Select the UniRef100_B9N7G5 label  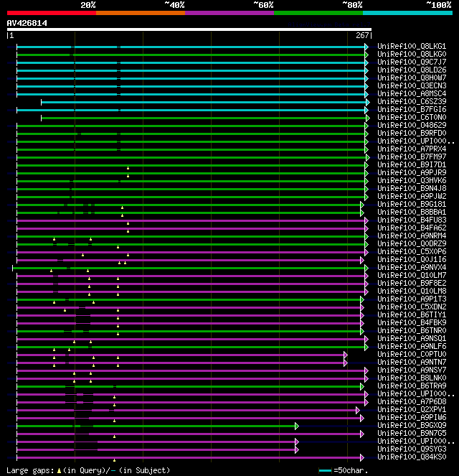coord(412,433)
